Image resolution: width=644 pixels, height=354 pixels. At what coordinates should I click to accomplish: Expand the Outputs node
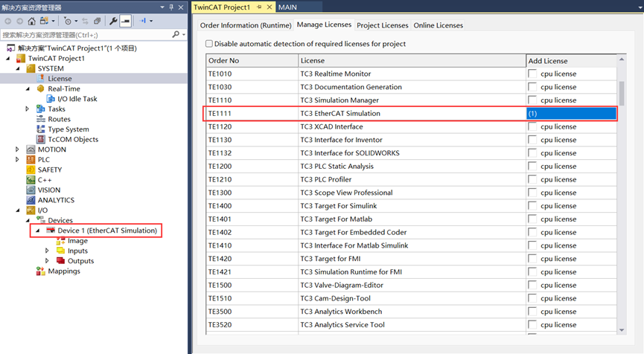tap(47, 260)
